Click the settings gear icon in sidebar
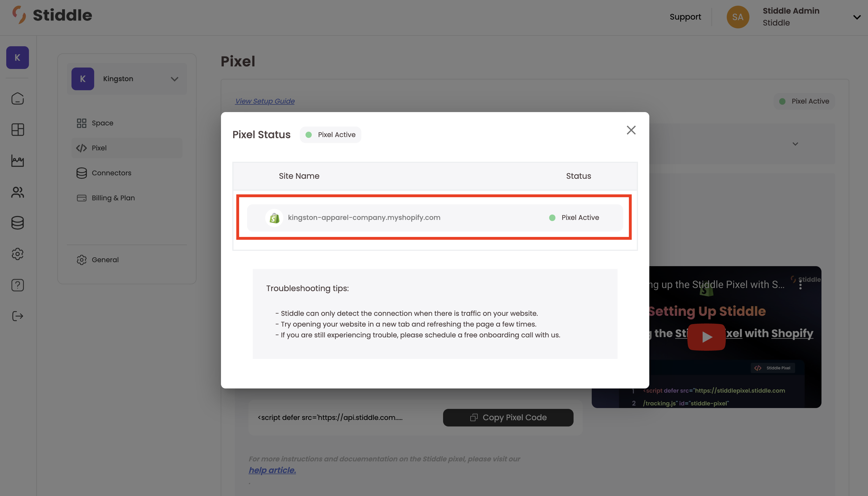The width and height of the screenshot is (868, 496). (x=17, y=254)
